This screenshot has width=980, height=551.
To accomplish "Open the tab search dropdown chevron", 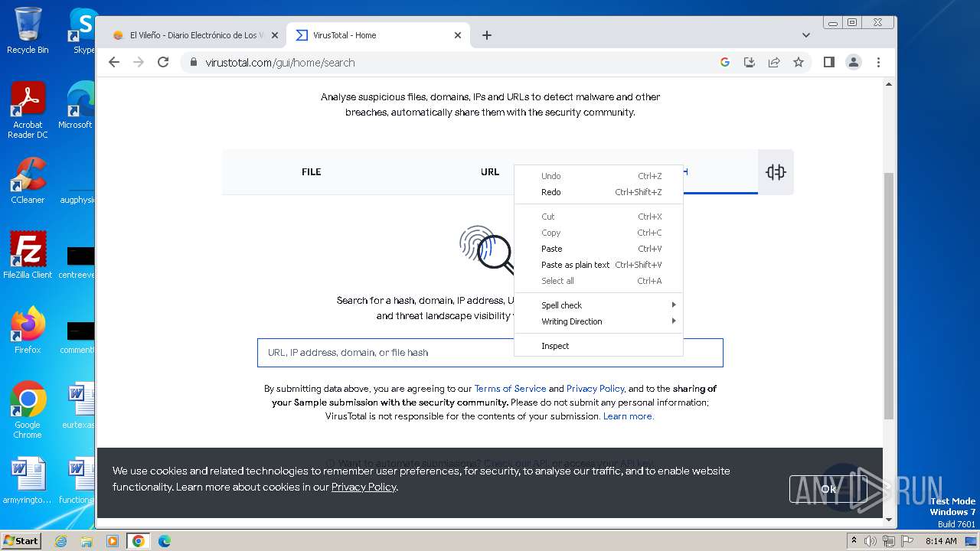I will [x=805, y=35].
